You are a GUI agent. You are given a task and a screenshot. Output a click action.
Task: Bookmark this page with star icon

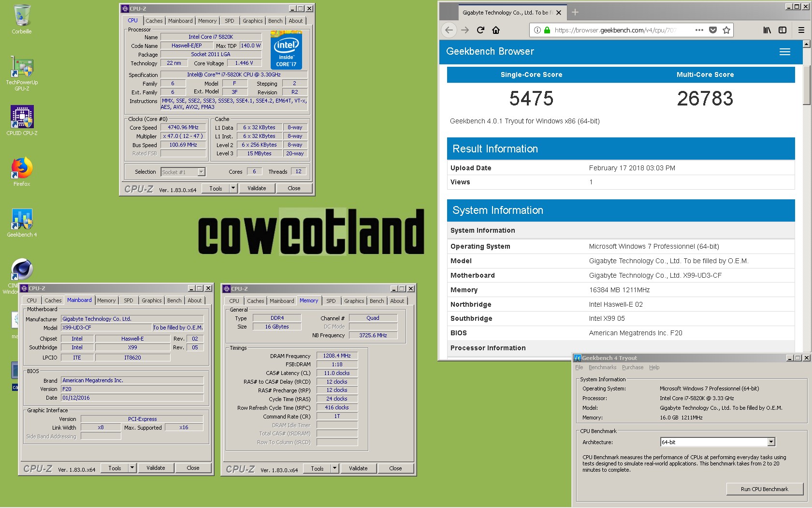pyautogui.click(x=726, y=30)
